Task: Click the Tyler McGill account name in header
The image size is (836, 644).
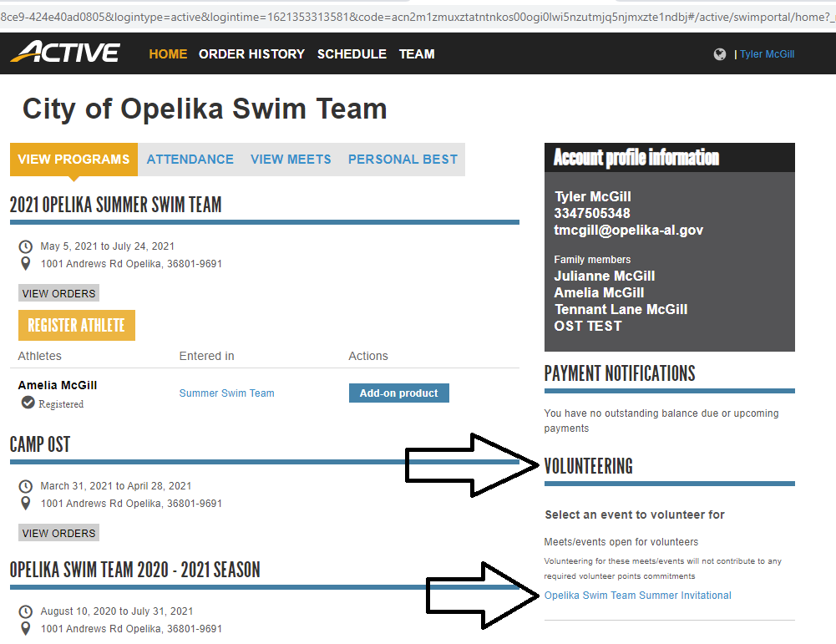Action: (x=767, y=54)
